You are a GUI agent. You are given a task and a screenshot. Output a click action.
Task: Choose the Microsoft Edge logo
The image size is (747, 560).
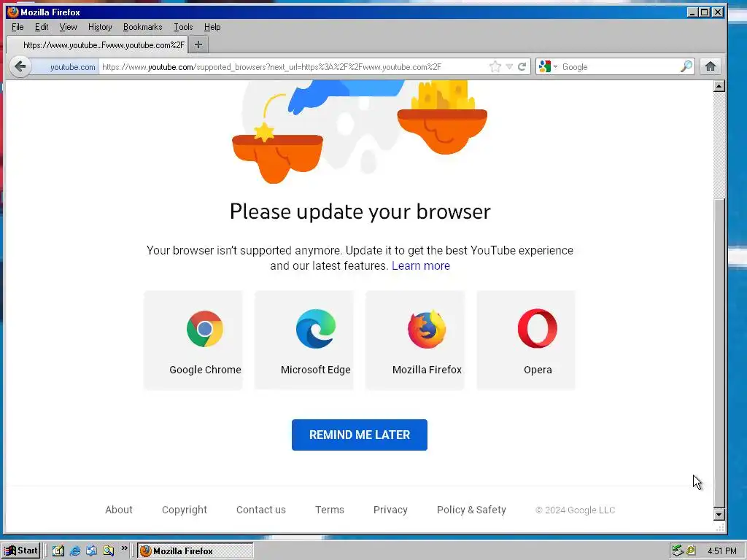point(316,329)
